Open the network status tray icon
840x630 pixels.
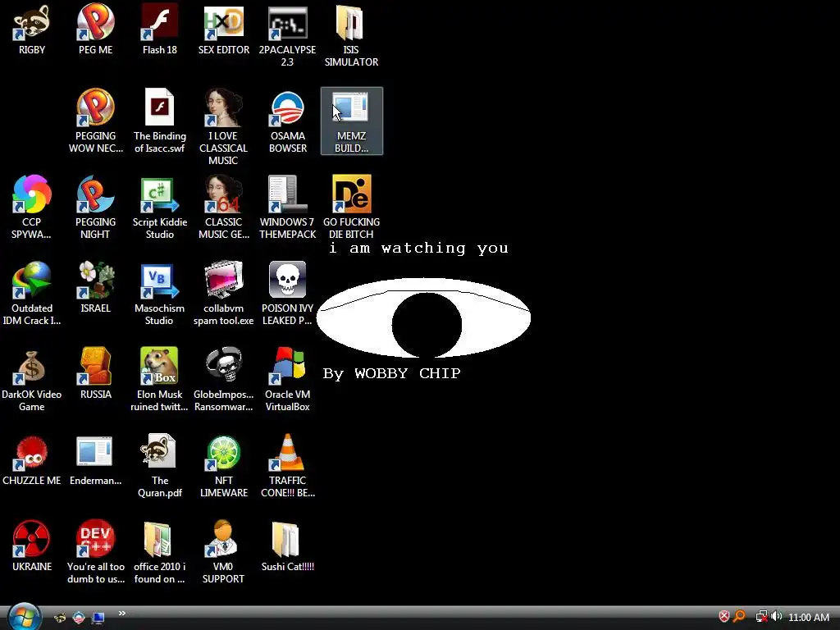761,617
